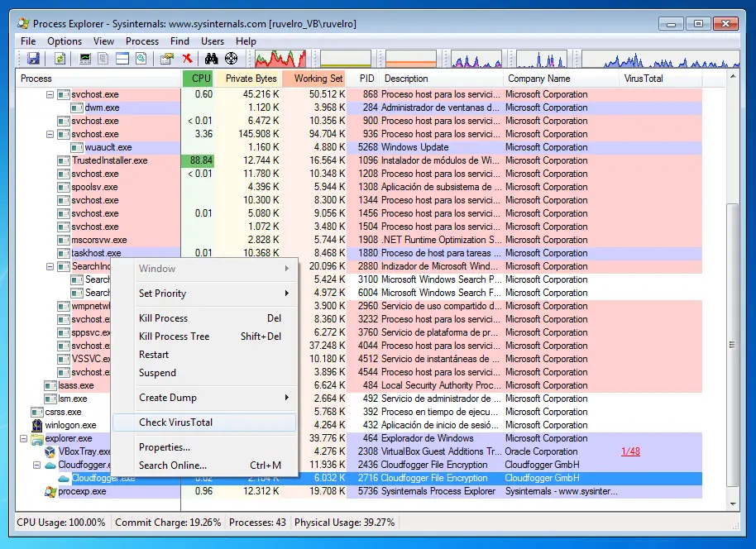Viewport: 756px width, 549px height.
Task: Open System Information toolbar icon
Action: (x=85, y=59)
